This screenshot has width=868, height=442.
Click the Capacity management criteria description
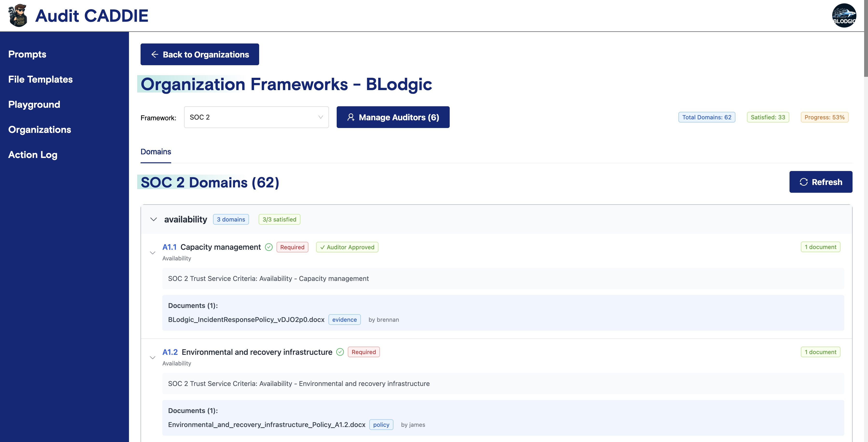(x=503, y=279)
